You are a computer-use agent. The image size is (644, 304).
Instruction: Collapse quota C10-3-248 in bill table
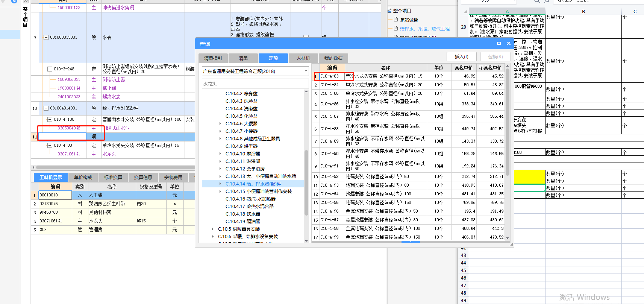(50, 69)
